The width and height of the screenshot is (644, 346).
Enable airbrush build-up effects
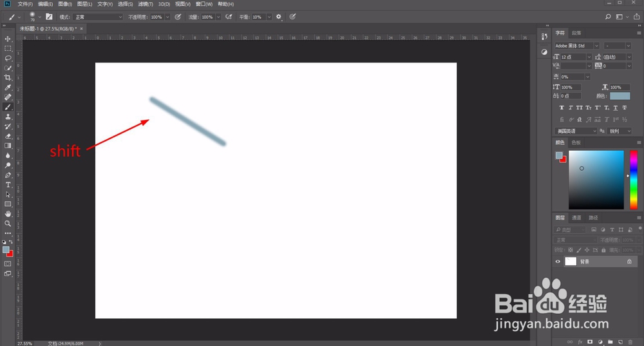pyautogui.click(x=229, y=17)
